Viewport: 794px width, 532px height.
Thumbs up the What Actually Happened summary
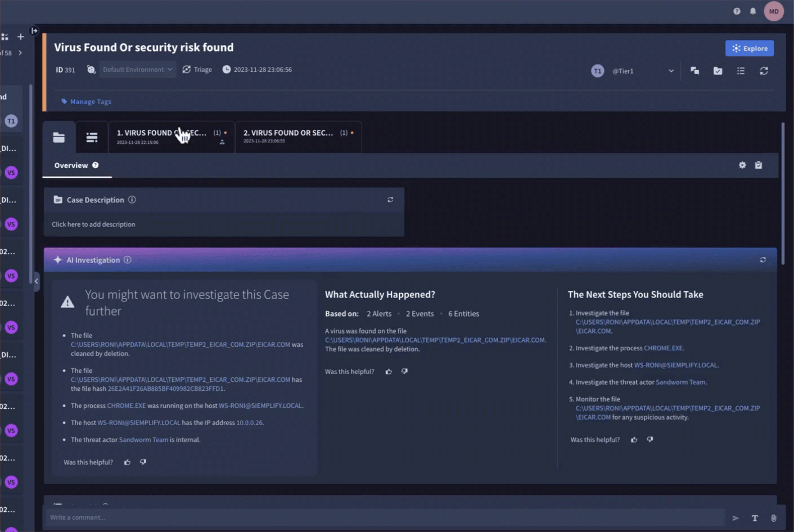(389, 372)
